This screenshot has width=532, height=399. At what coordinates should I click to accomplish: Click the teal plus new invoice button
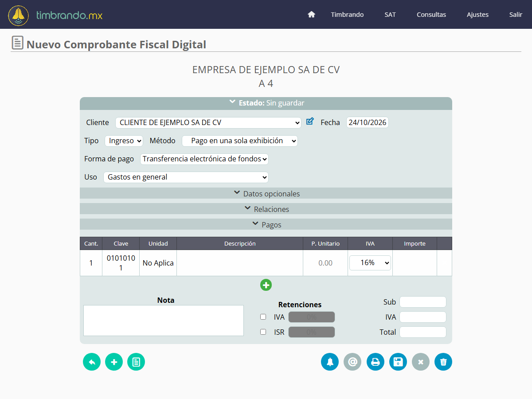click(114, 362)
